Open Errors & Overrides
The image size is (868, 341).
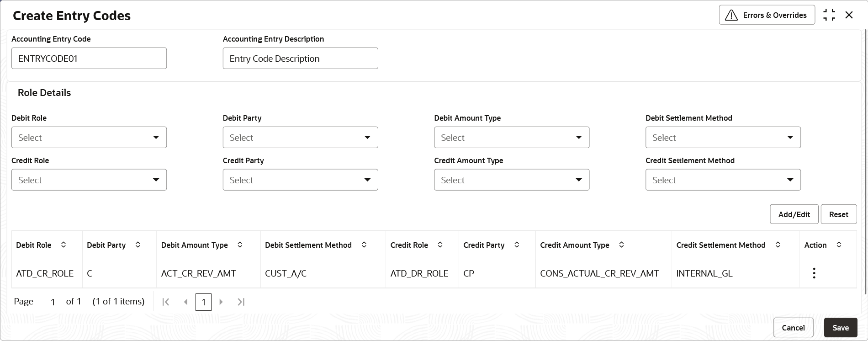pos(767,15)
